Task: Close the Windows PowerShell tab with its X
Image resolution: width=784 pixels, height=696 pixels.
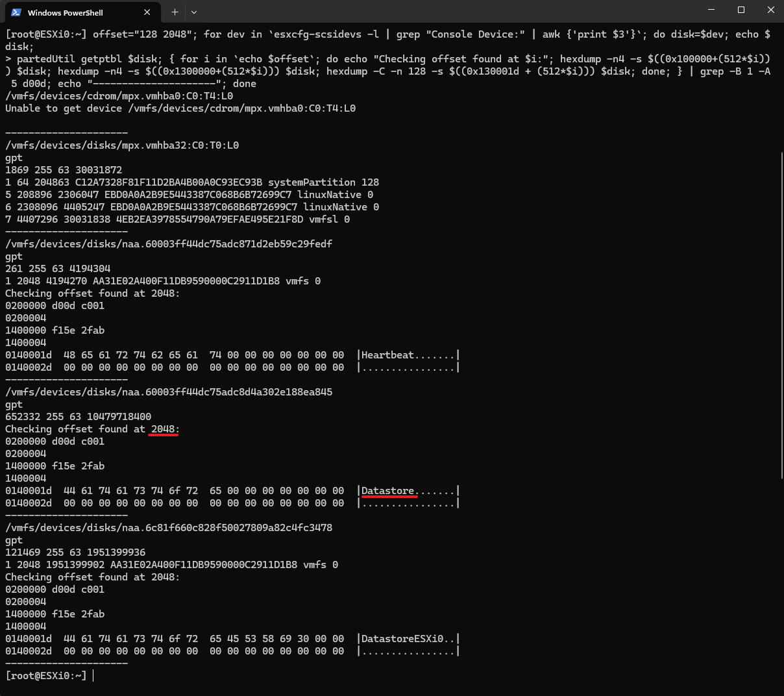Action: 147,12
